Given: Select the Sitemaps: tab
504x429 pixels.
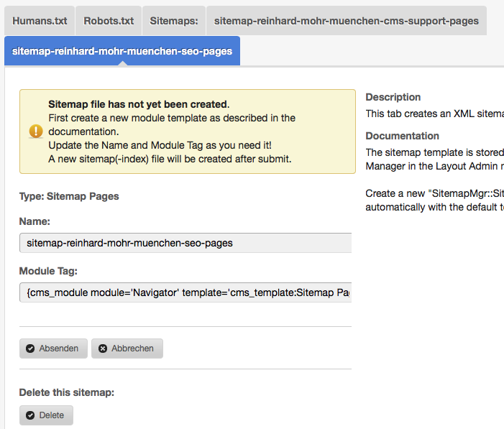Looking at the screenshot, I should [174, 21].
